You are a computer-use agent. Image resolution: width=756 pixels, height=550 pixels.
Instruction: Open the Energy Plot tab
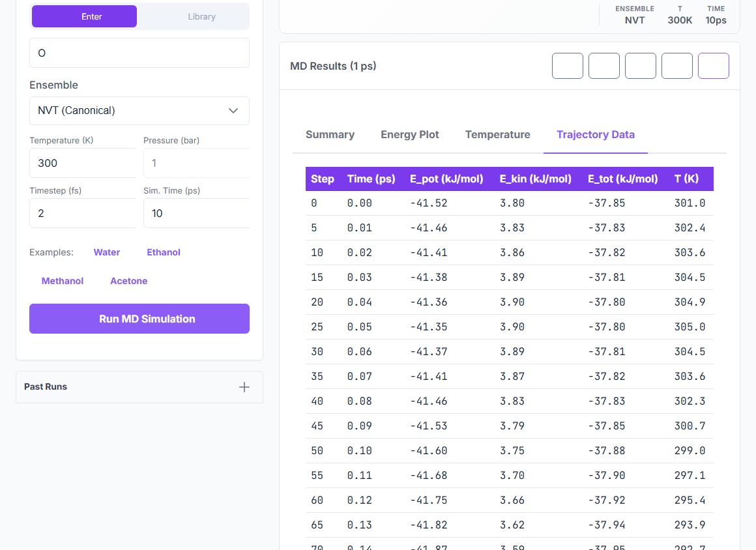tap(410, 134)
